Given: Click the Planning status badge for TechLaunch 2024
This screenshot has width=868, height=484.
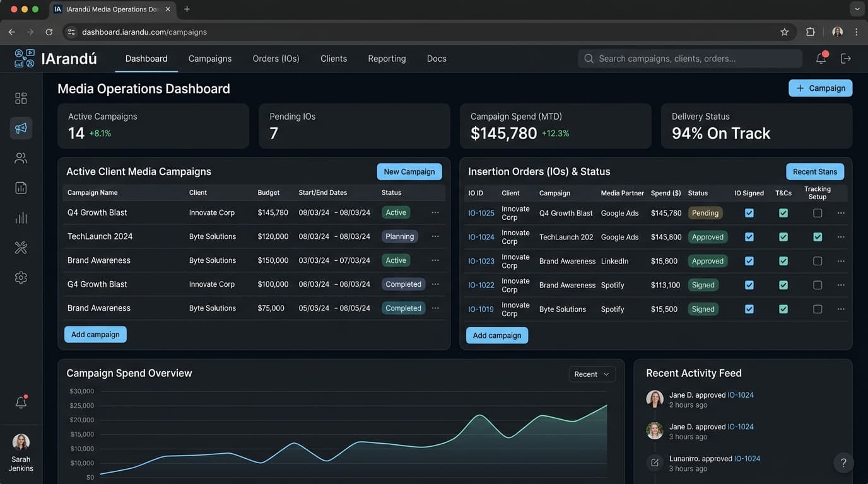Looking at the screenshot, I should coord(400,236).
